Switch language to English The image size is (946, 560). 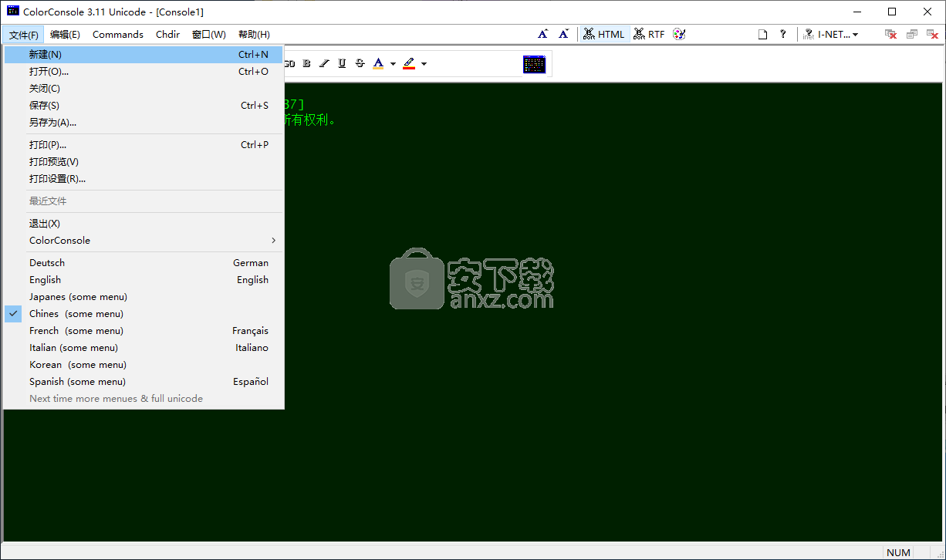45,280
